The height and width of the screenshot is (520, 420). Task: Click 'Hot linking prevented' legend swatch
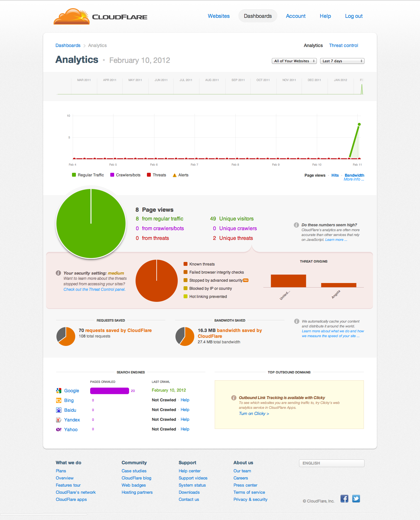coord(186,296)
